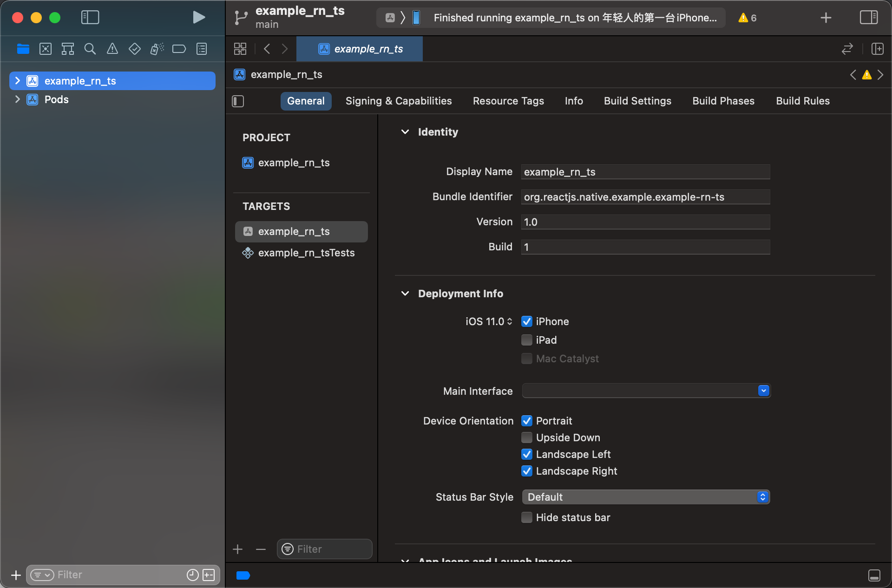
Task: Open the Find navigator magnifier icon
Action: tap(90, 49)
